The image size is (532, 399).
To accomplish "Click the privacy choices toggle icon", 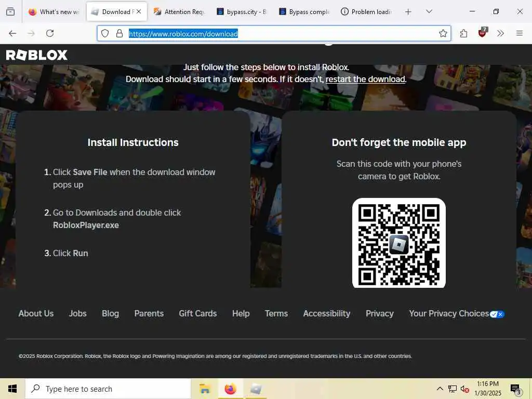I will [497, 314].
